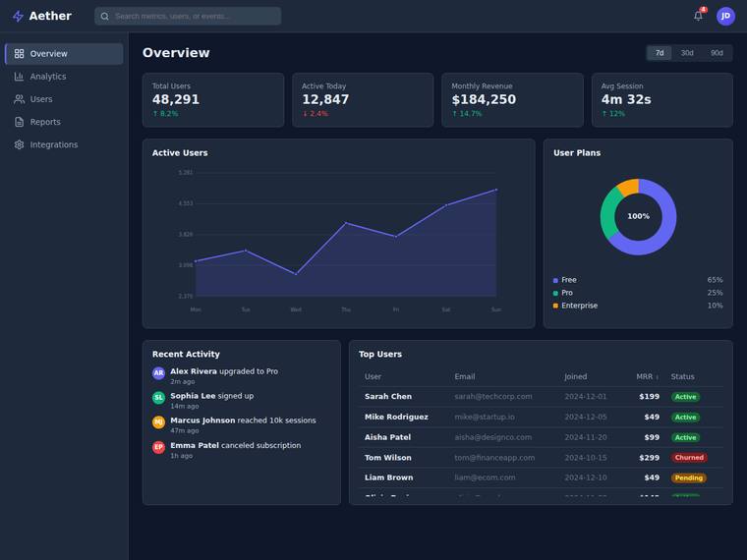Screen dimensions: 747x560
Task: Click Tom Wilson's name
Action: (x=388, y=458)
